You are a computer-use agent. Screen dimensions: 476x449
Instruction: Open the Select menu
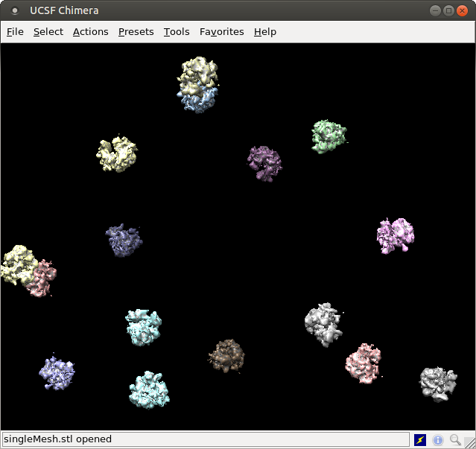point(48,31)
